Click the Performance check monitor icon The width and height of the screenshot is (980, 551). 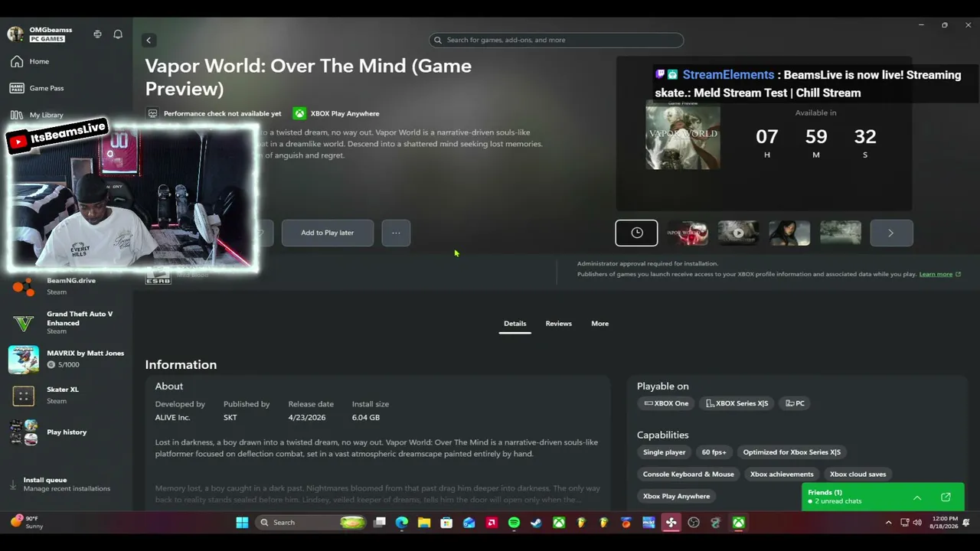point(152,113)
